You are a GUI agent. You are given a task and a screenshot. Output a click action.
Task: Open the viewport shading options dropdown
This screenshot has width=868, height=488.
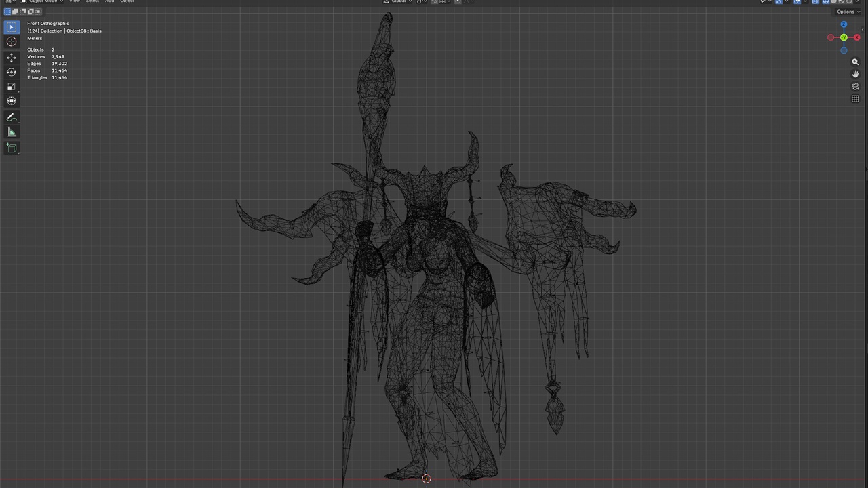857,1
